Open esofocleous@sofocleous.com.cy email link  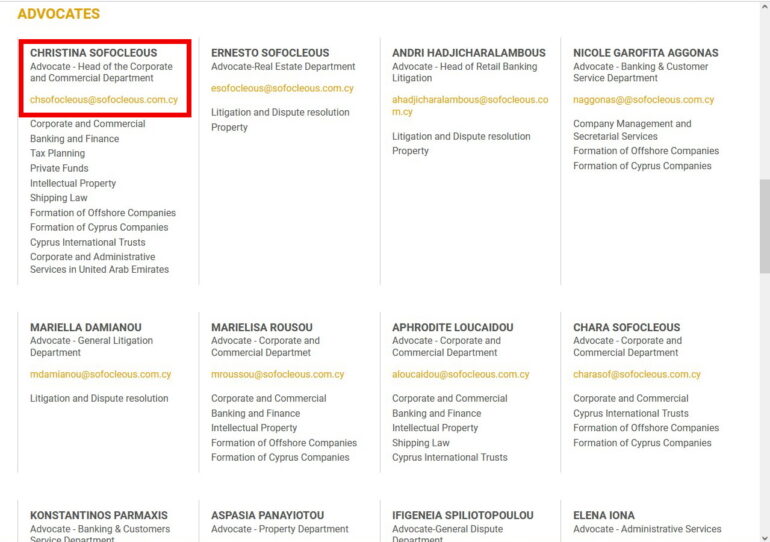pos(282,88)
